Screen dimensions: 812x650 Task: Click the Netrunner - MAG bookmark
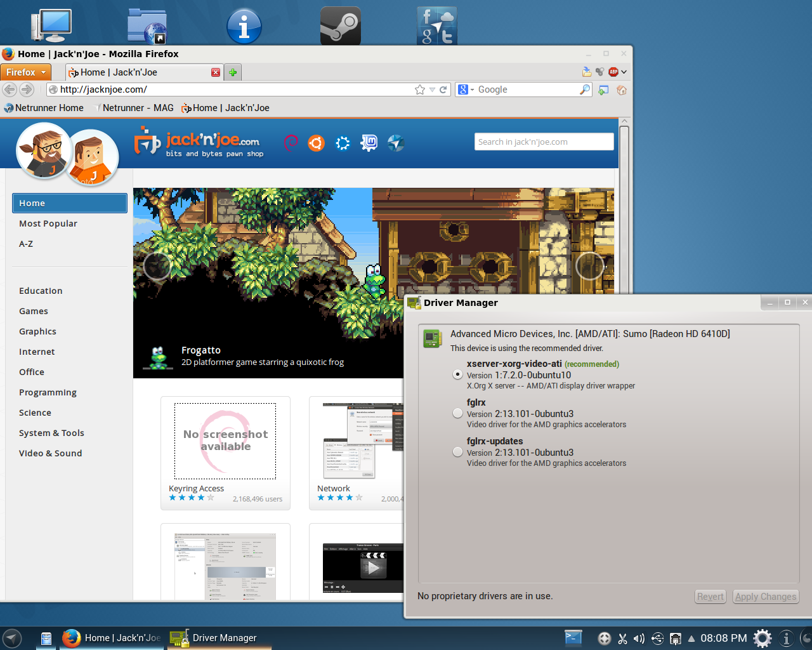pyautogui.click(x=134, y=108)
